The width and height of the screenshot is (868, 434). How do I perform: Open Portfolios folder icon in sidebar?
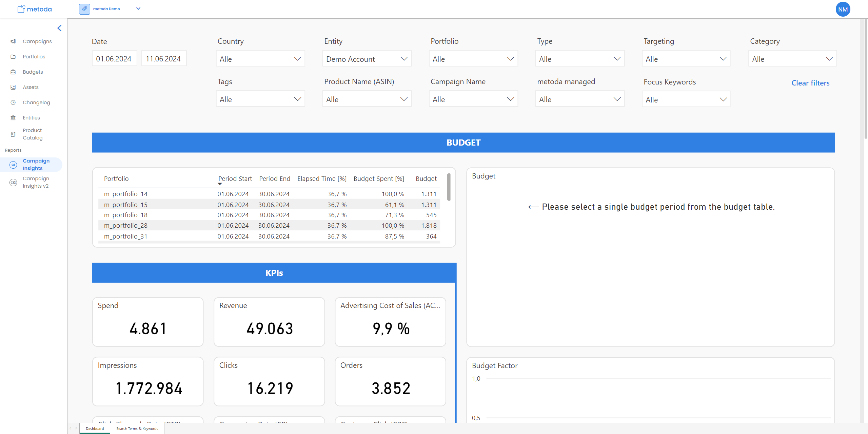[x=13, y=57]
